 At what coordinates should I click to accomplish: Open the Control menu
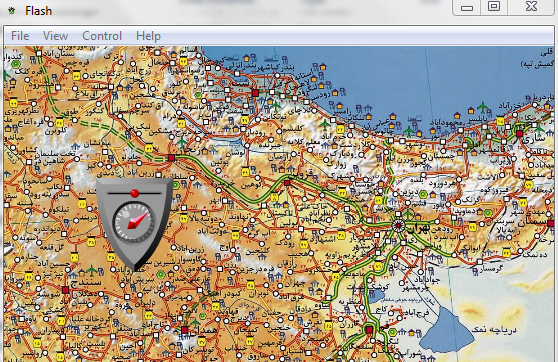tap(102, 36)
